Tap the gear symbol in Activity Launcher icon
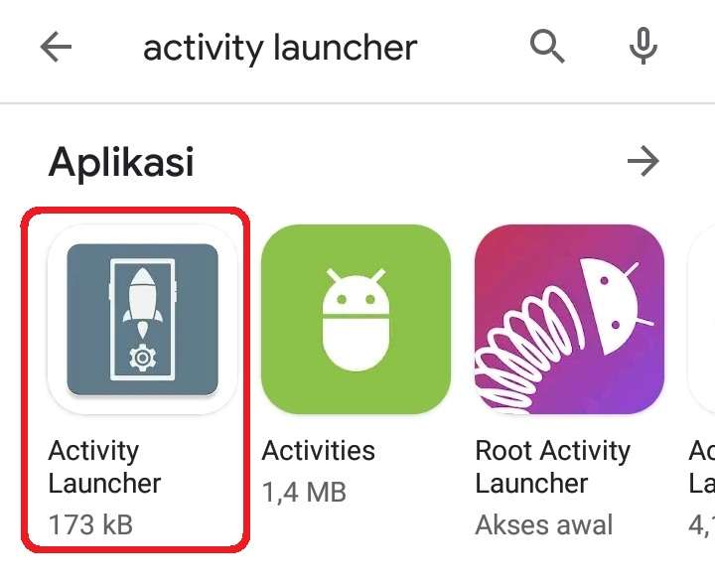This screenshot has height=588, width=715. [x=143, y=359]
